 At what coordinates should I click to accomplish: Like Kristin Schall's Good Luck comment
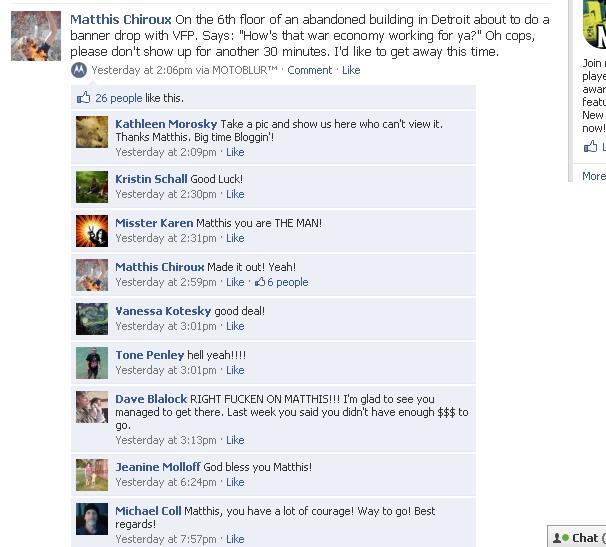pos(235,194)
